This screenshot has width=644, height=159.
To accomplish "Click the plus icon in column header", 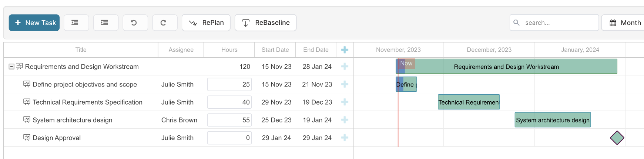I will [345, 50].
